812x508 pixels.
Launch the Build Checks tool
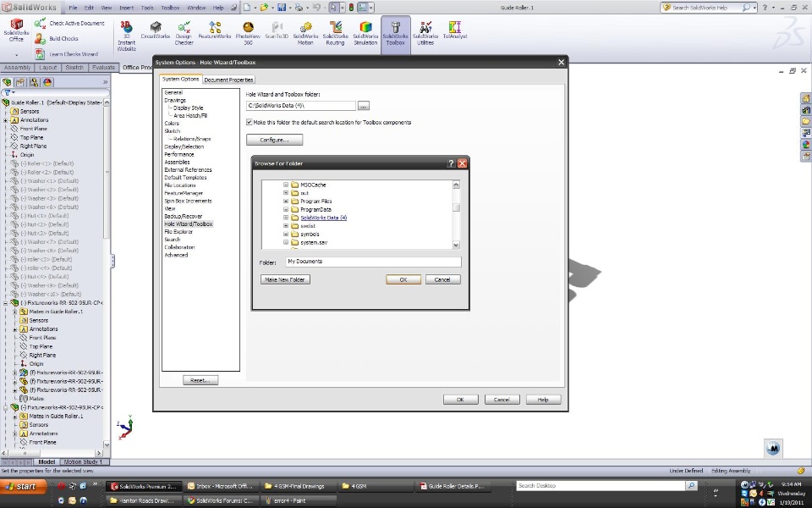(x=56, y=38)
